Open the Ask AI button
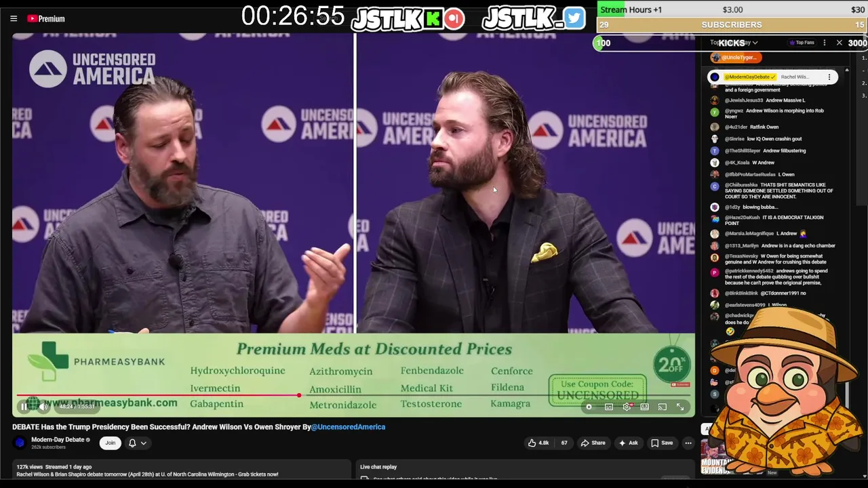 pos(628,443)
